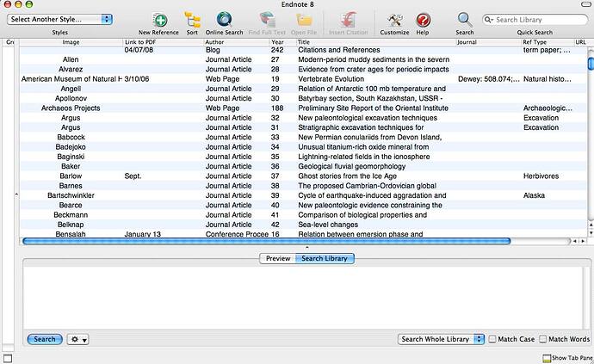594x364 pixels.
Task: Open the gear action menu
Action: (x=78, y=339)
